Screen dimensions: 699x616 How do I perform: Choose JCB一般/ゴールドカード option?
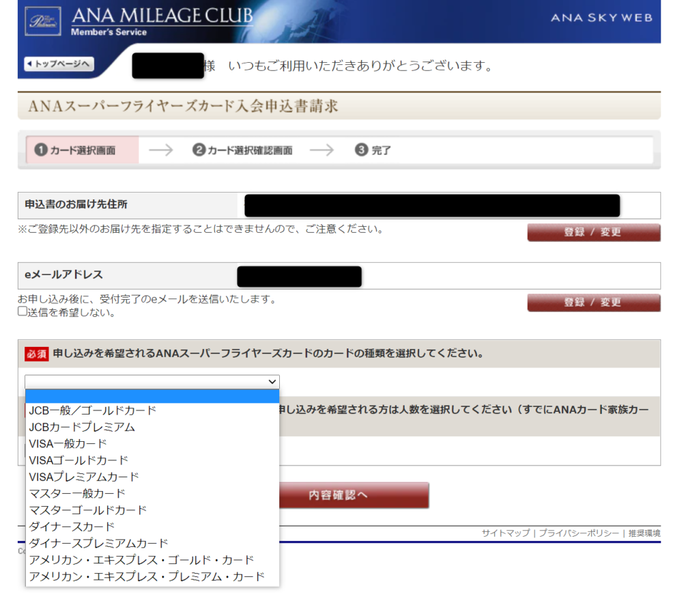coord(152,410)
